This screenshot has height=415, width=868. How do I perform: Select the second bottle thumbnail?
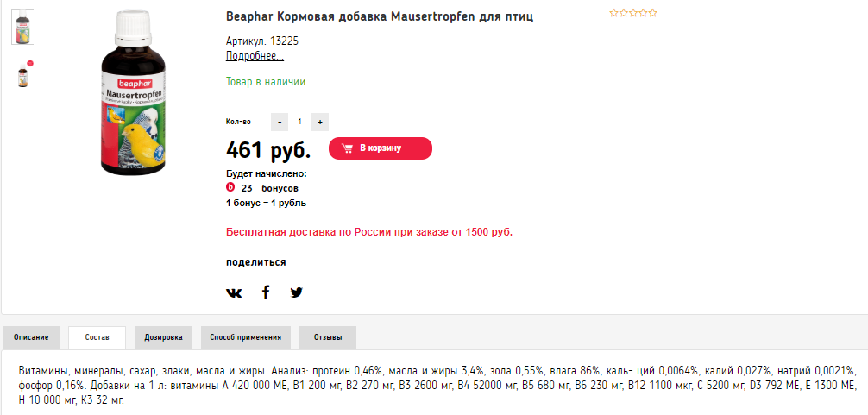pyautogui.click(x=23, y=74)
